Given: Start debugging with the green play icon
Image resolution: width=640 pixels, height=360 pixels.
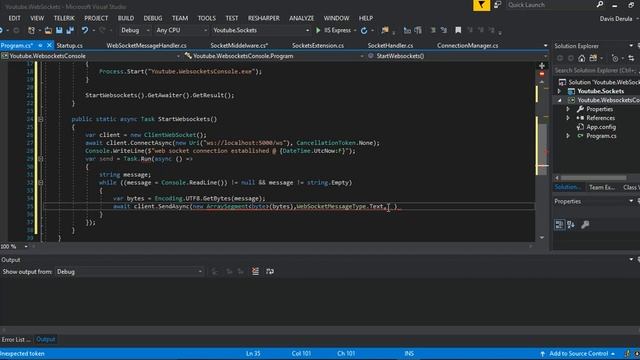Looking at the screenshot, I should 318,30.
